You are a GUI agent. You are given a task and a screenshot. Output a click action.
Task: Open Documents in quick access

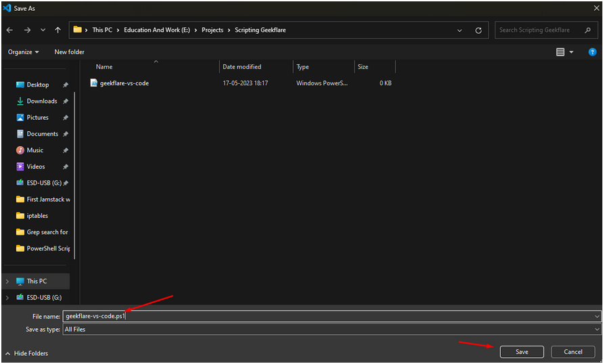[x=43, y=134]
